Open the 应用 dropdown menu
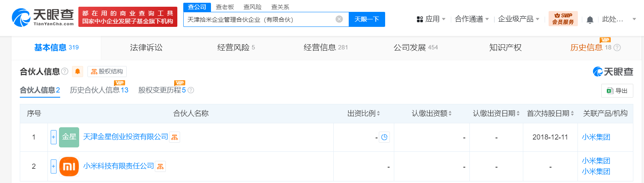Screen dimensions: 644x183 tap(431, 19)
